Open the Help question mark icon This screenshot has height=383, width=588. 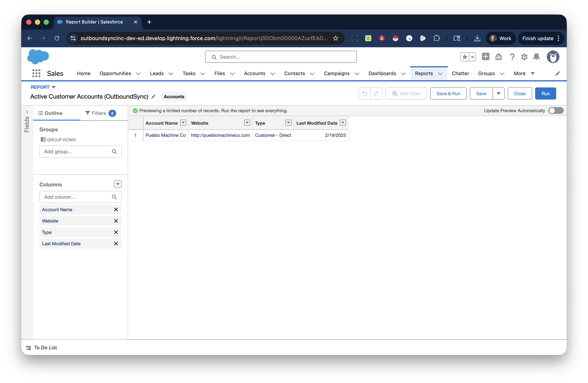coord(512,57)
